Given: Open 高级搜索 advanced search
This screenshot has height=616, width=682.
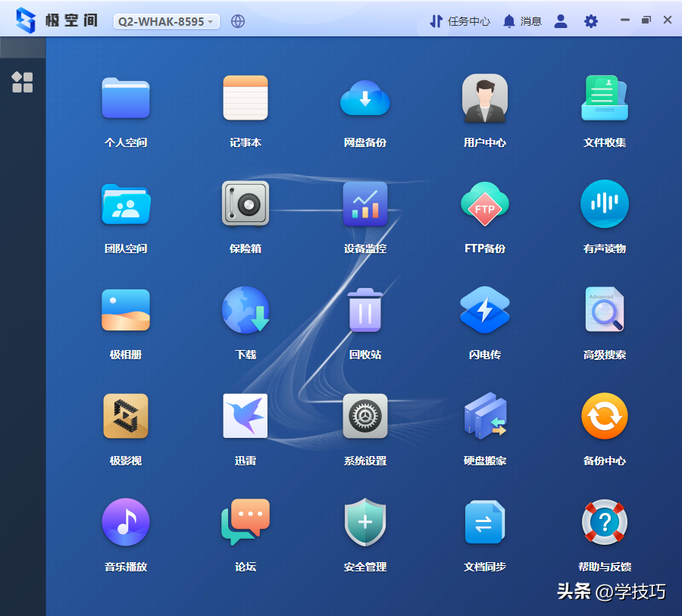Looking at the screenshot, I should [605, 310].
